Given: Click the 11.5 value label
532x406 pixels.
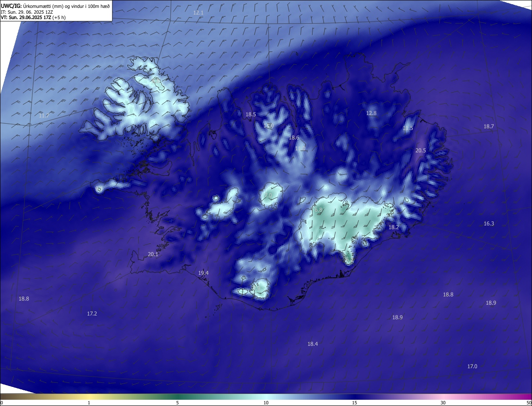Looking at the screenshot, I should coord(408,128).
